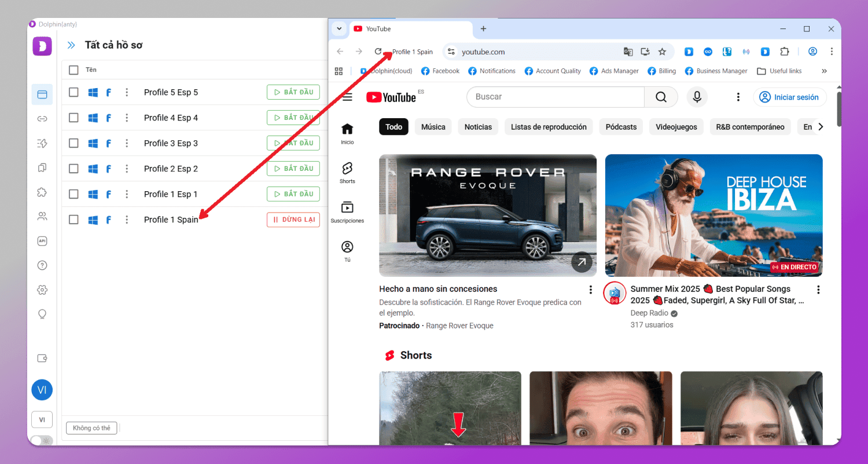The width and height of the screenshot is (868, 464).
Task: Start Profile 5 Esp 5 with BẮT ĐẦU
Action: click(293, 92)
